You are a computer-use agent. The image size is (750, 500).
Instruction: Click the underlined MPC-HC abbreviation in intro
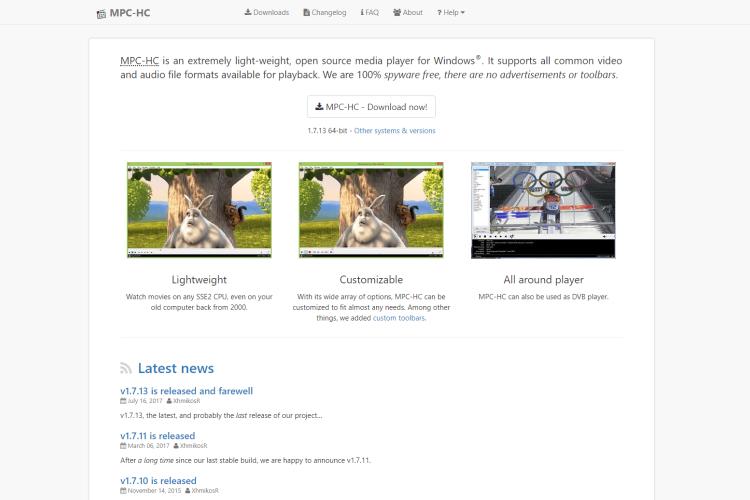click(139, 61)
